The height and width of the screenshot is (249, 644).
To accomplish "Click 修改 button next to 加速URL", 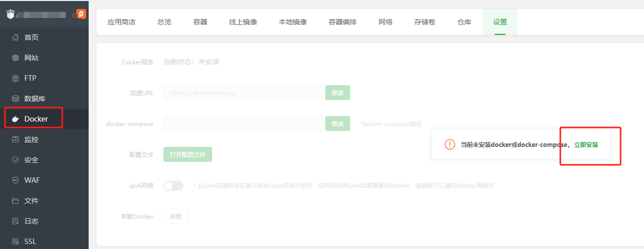I will point(338,93).
